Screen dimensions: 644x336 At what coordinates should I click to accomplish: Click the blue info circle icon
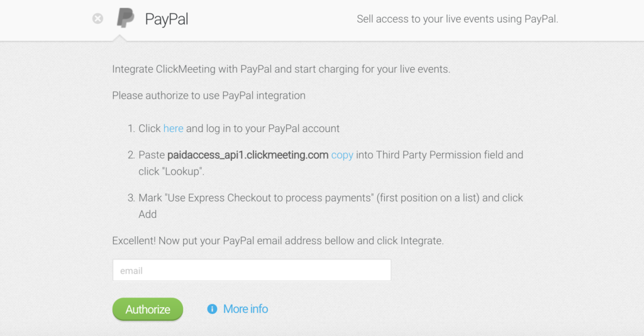[x=212, y=309]
